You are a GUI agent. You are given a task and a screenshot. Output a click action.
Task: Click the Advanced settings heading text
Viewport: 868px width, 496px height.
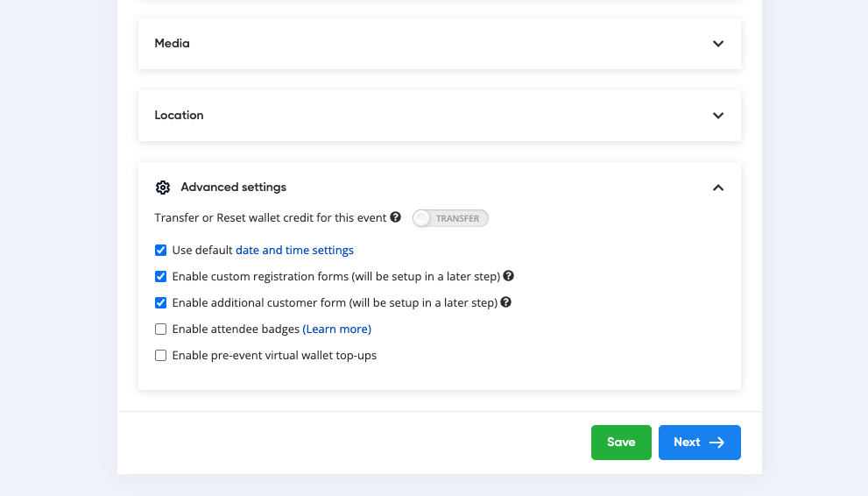coord(233,188)
